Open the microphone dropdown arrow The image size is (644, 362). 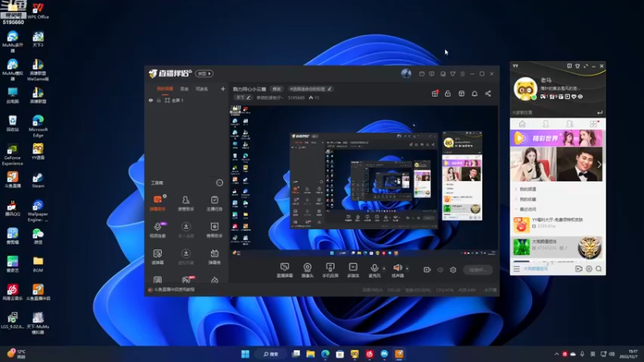click(384, 269)
